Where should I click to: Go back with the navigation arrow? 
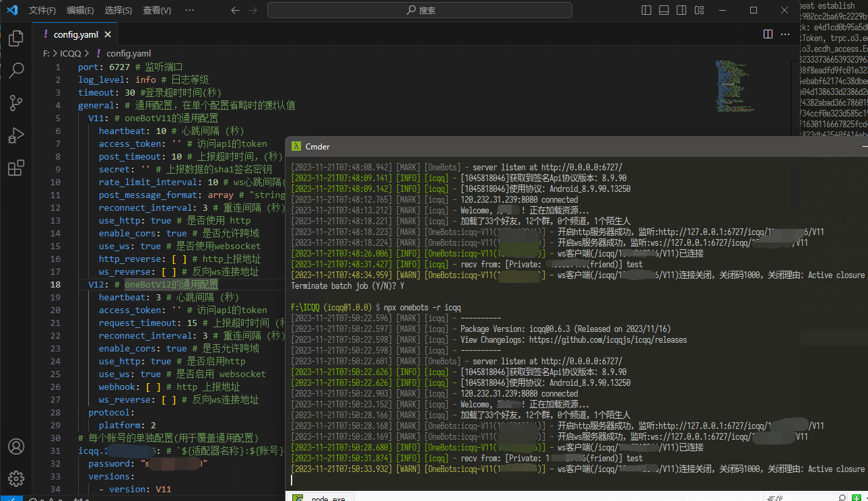[x=235, y=10]
